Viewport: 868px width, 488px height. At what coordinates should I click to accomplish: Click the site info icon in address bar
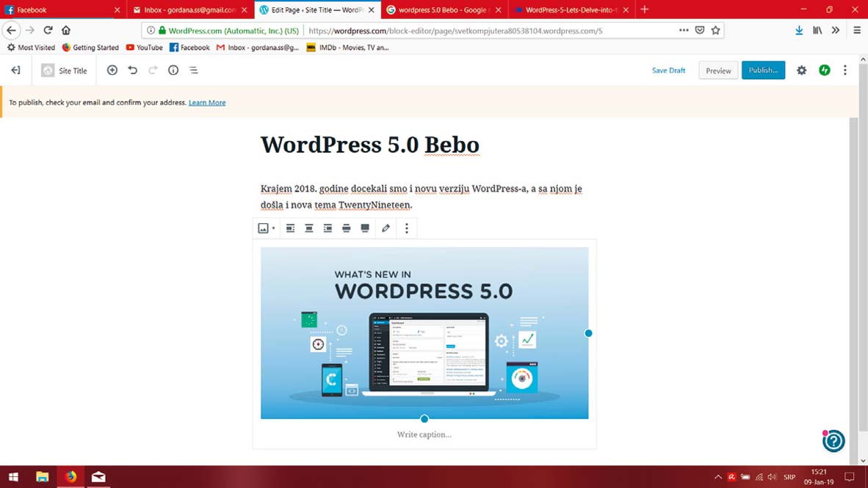(x=151, y=30)
